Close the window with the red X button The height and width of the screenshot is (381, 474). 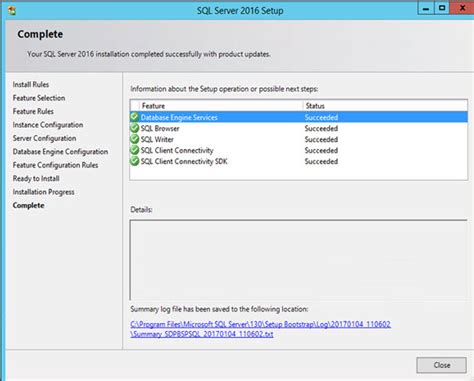tap(462, 8)
